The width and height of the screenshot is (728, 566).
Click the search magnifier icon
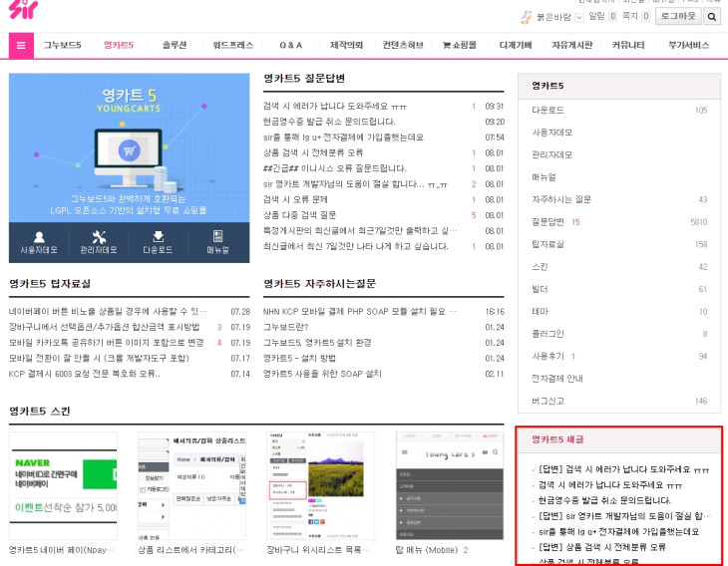coord(712,17)
